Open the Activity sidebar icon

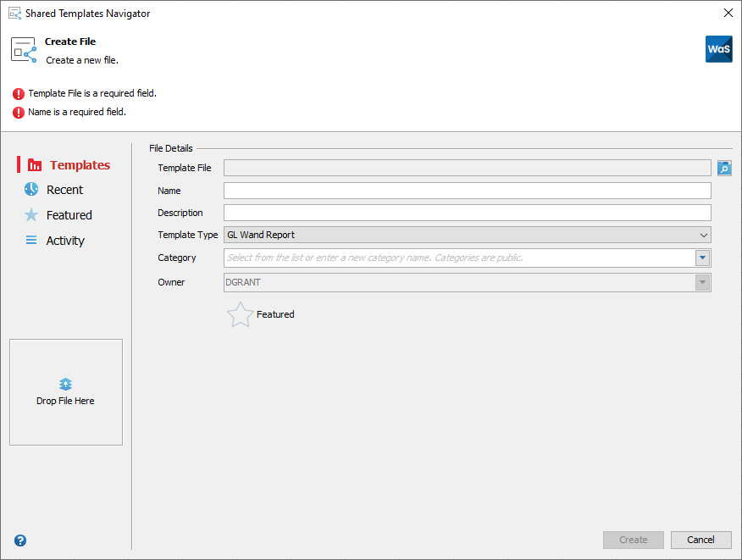tap(32, 241)
